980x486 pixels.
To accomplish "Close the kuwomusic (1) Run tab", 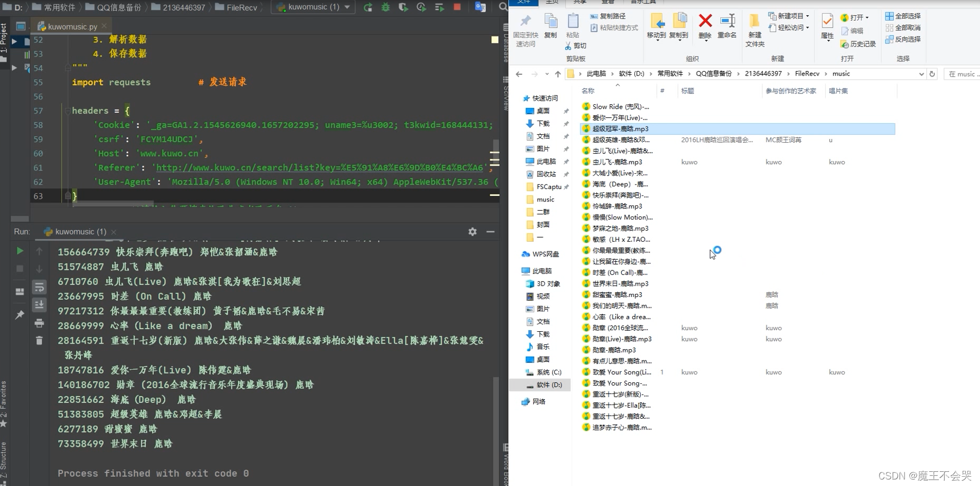I will coord(114,232).
